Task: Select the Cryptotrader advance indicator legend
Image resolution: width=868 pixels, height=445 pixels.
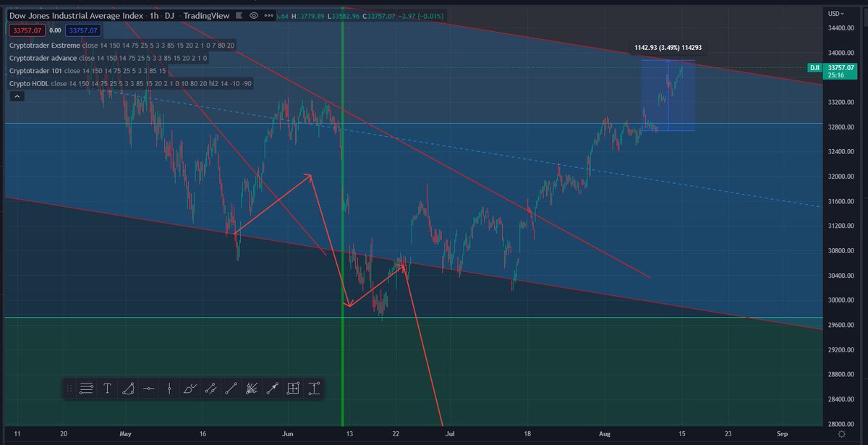Action: [109, 58]
